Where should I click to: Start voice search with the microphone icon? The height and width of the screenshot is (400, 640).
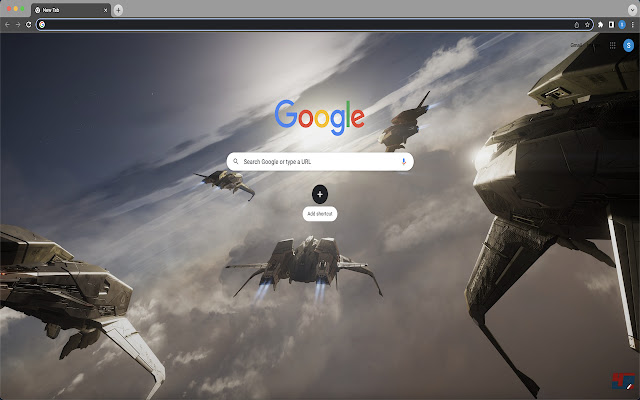[403, 162]
